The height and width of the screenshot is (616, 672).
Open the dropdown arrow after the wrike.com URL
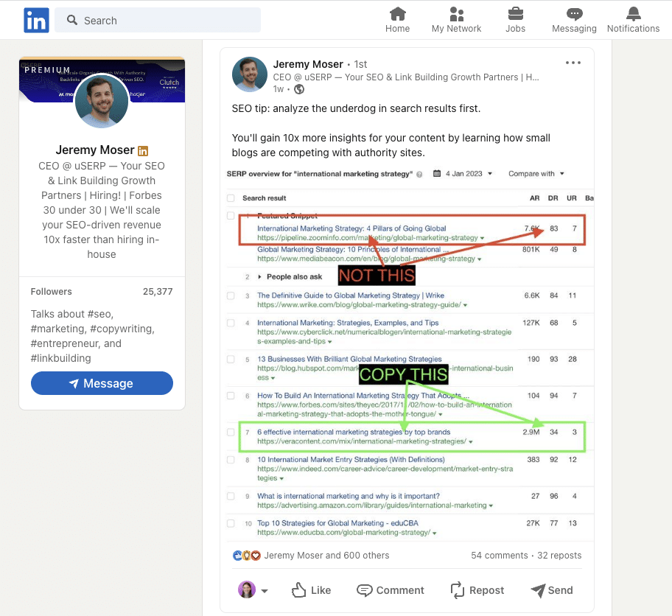point(466,305)
